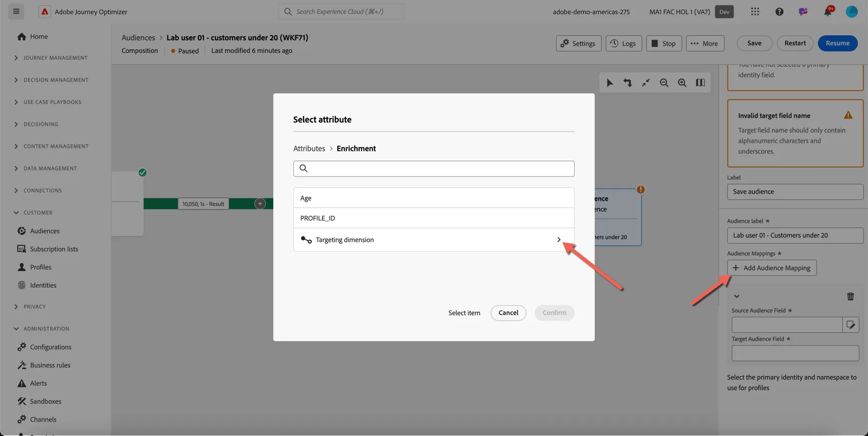The width and height of the screenshot is (868, 436).
Task: Click the plus node on the canvas path
Action: click(260, 204)
